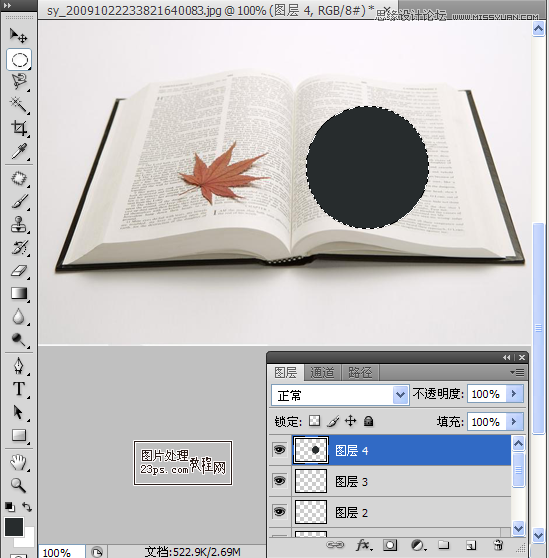Open the 不透明度 opacity slider arrow
549x558 pixels.
pos(514,394)
